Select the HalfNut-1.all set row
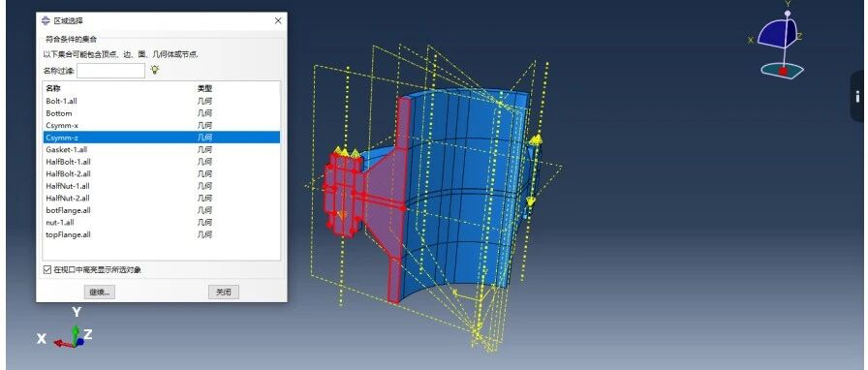Viewport: 868px width, 370px height. 161,186
